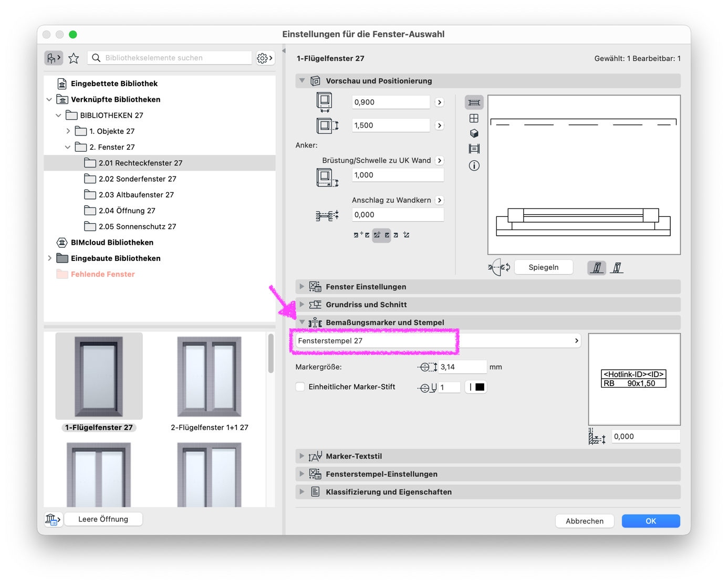Click the Eingebettete Bibliothek icon

coord(62,84)
